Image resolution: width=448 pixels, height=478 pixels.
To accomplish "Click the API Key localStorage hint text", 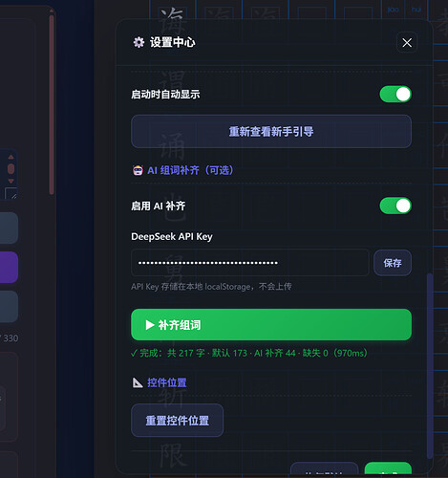I will click(x=211, y=287).
